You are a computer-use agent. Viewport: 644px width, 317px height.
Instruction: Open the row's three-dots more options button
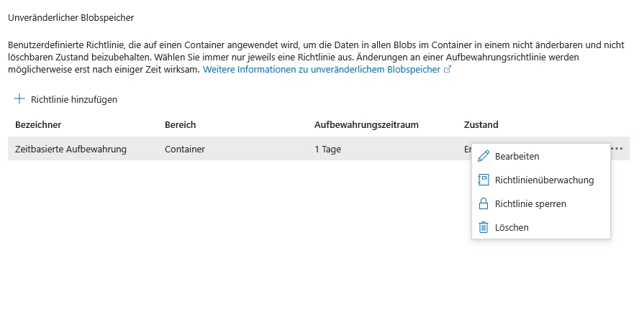coord(617,149)
